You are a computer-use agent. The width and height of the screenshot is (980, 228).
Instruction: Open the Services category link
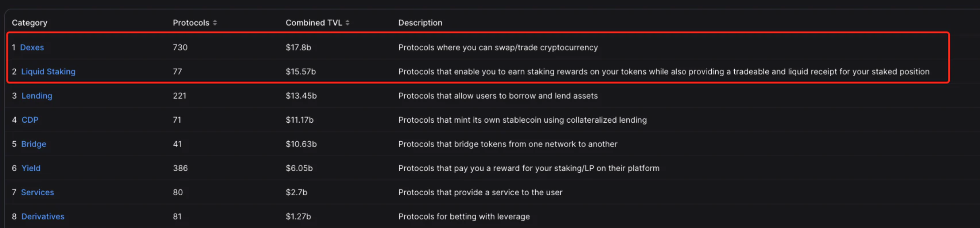tap(37, 192)
